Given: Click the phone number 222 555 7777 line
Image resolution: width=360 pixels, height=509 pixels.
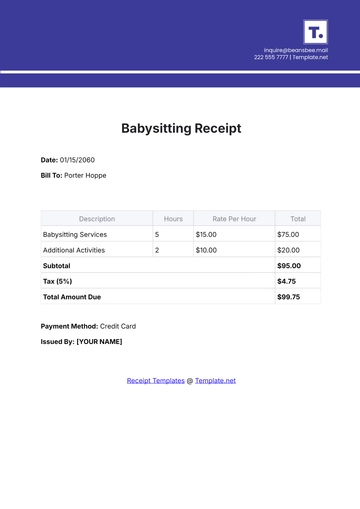Looking at the screenshot, I should click(271, 57).
